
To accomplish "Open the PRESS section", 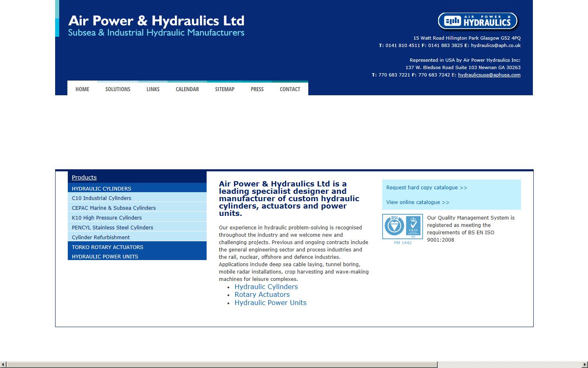I will pyautogui.click(x=257, y=89).
